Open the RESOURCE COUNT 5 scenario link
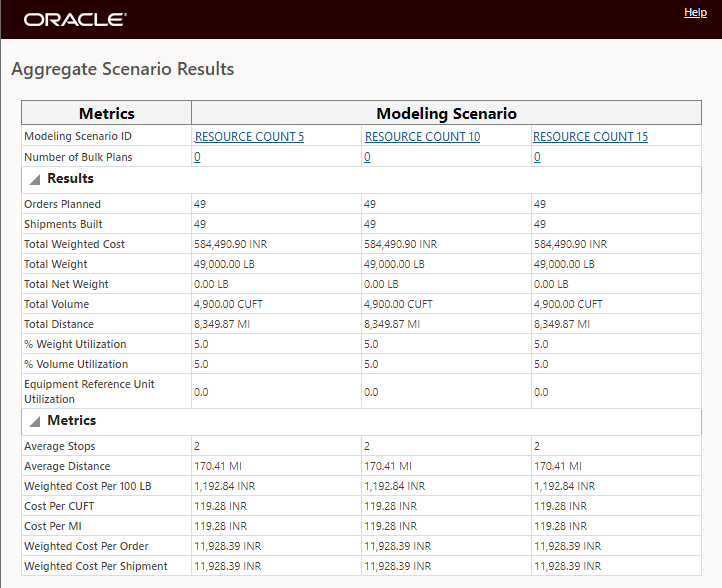 pyautogui.click(x=249, y=137)
